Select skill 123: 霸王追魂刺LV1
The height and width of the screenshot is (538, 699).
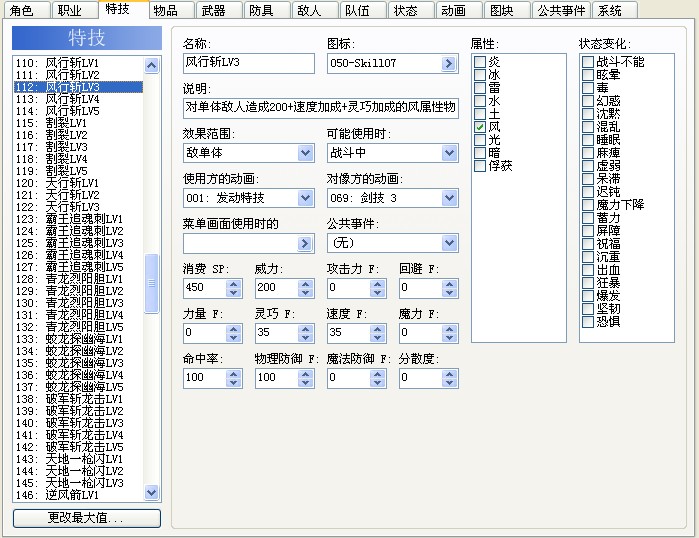[78, 219]
